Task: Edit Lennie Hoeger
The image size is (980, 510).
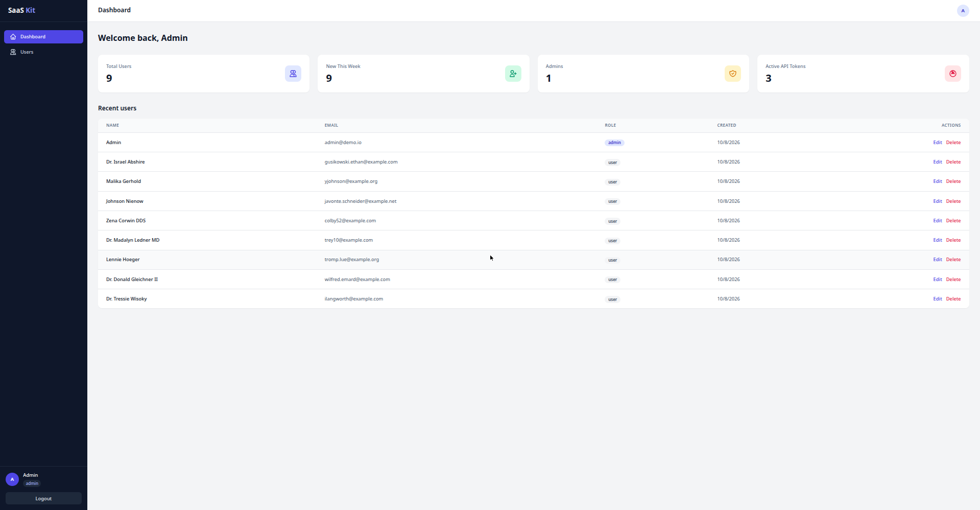Action: click(938, 260)
